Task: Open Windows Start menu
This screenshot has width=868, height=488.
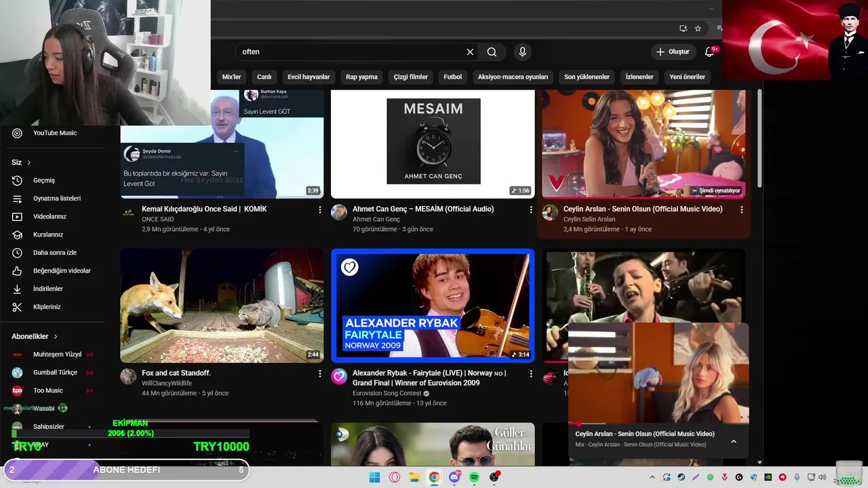Action: [x=374, y=477]
